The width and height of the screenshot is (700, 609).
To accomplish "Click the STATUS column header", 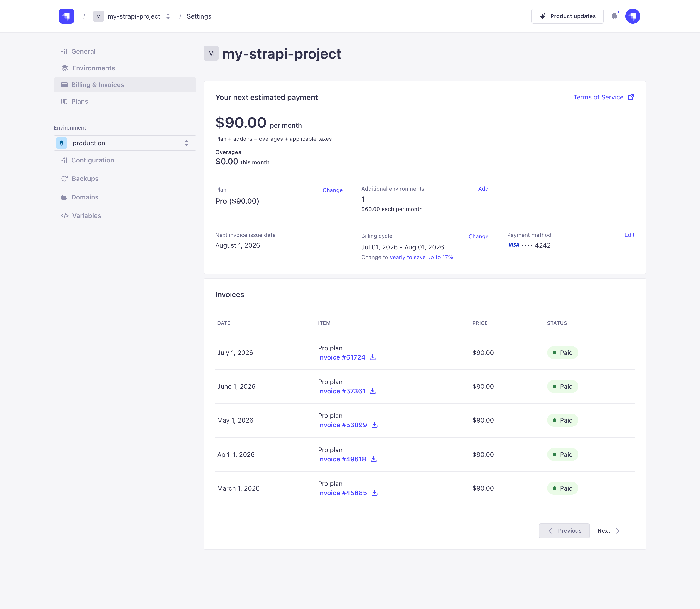I will pyautogui.click(x=557, y=323).
